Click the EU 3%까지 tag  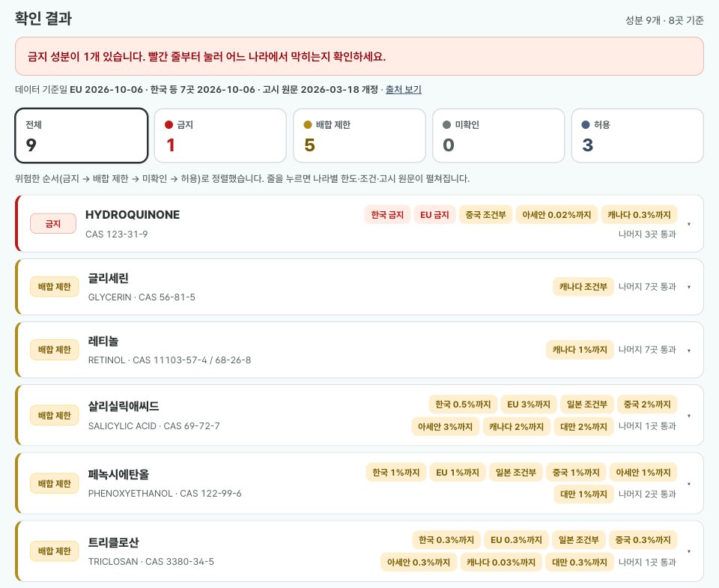(x=529, y=404)
